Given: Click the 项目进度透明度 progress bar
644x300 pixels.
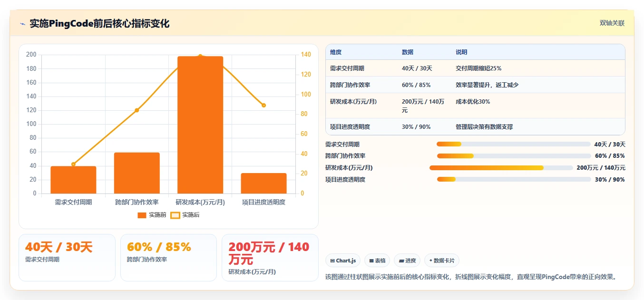Looking at the screenshot, I should pos(514,179).
